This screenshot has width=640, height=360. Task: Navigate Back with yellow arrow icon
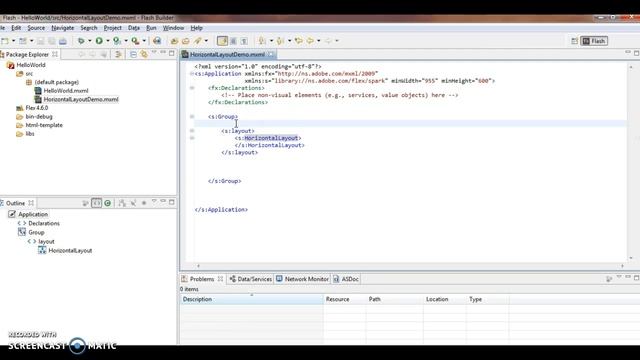click(x=311, y=41)
